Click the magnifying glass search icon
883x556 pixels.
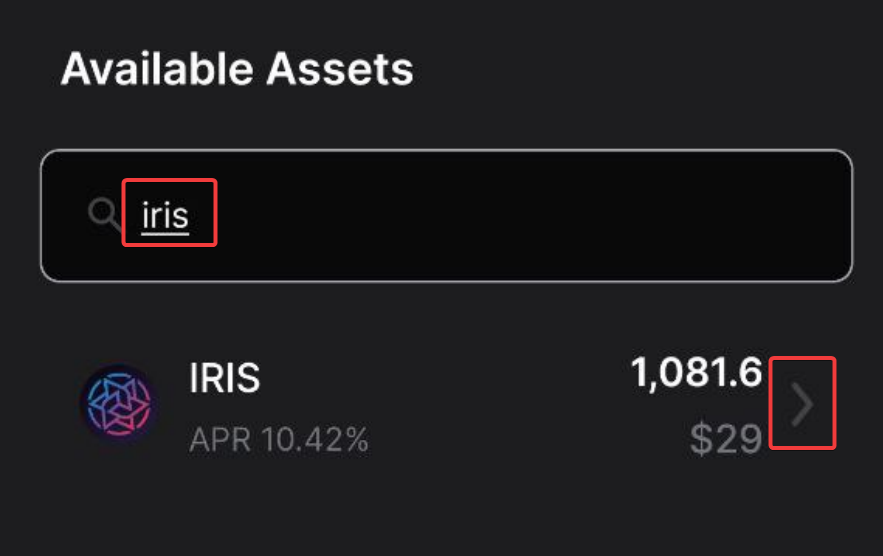(x=104, y=214)
